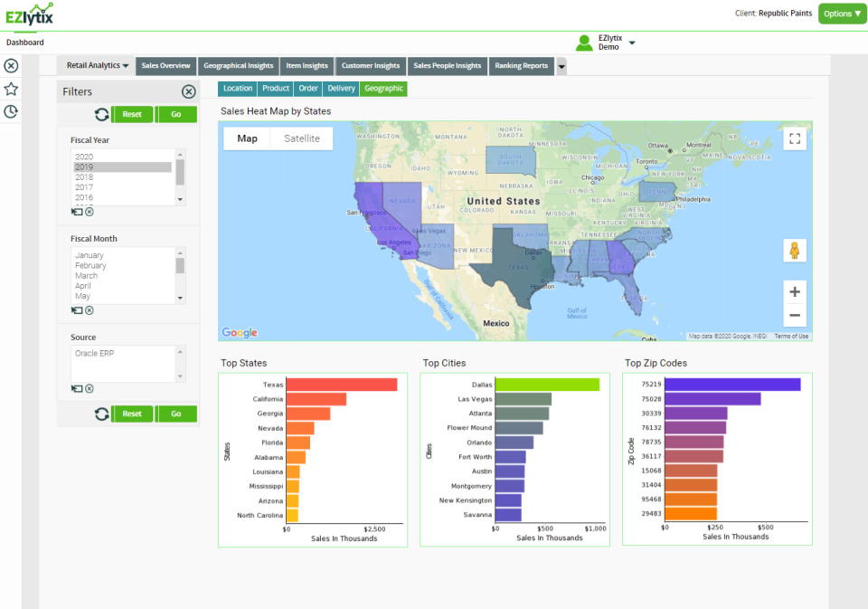Open the Retail Analytics dropdown menu
This screenshot has width=868, height=609.
coord(95,64)
